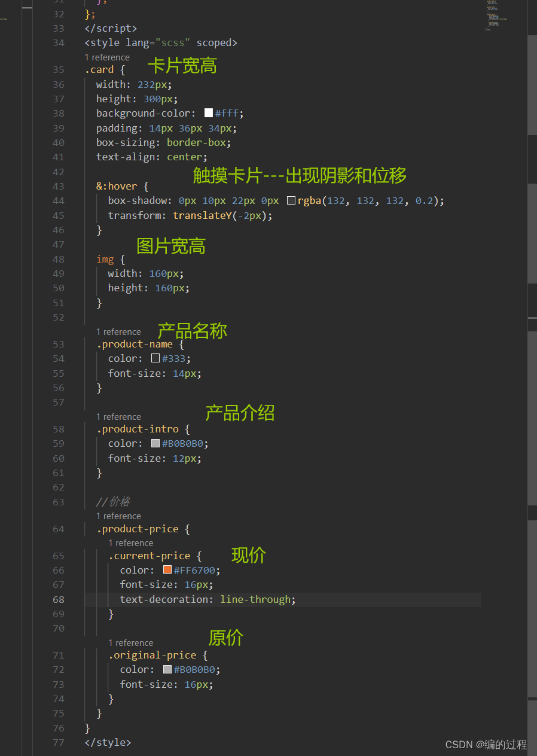Click the minimap code preview
The width and height of the screenshot is (537, 756).
click(x=496, y=15)
